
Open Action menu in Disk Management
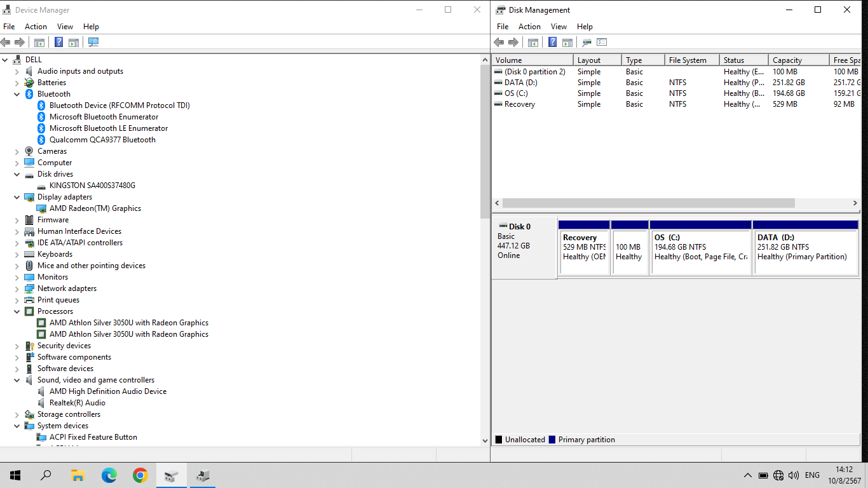[x=529, y=27]
